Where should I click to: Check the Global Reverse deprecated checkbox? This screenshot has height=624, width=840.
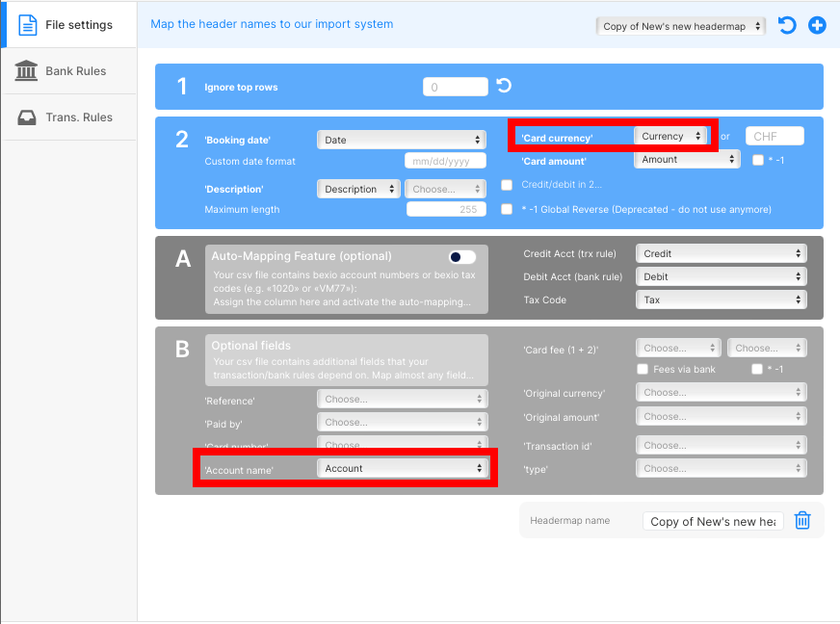(x=507, y=209)
